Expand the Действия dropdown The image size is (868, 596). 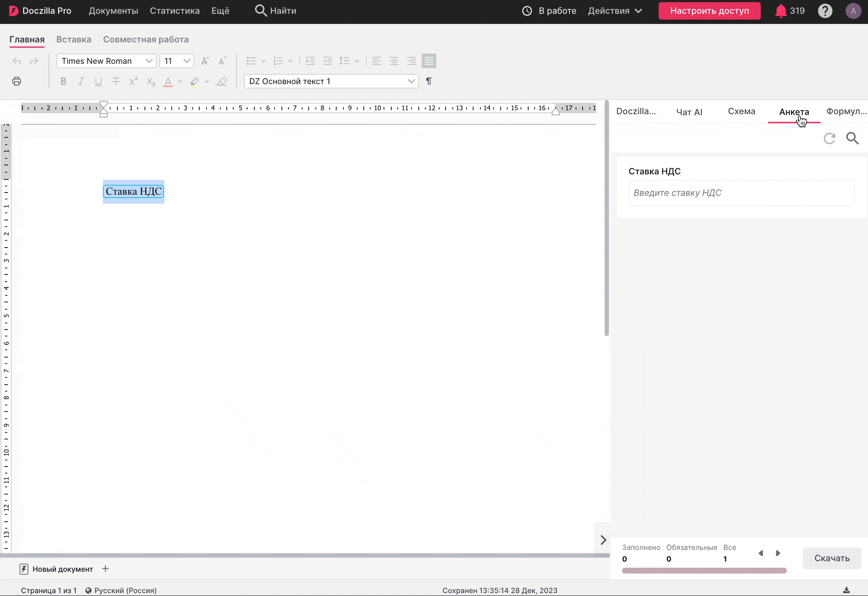point(615,11)
